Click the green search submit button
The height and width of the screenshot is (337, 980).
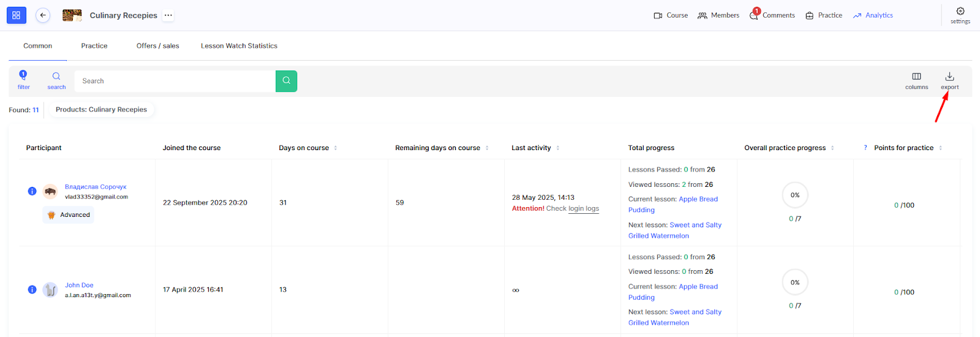pos(286,81)
